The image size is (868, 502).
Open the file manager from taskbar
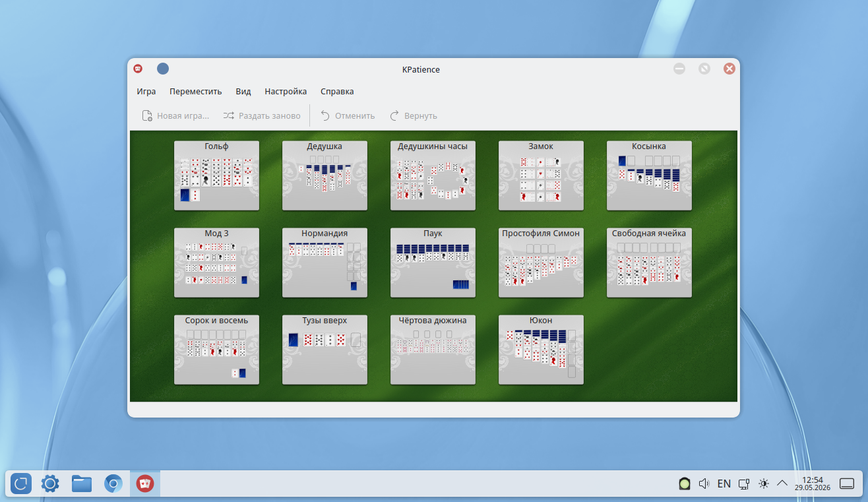tap(82, 484)
